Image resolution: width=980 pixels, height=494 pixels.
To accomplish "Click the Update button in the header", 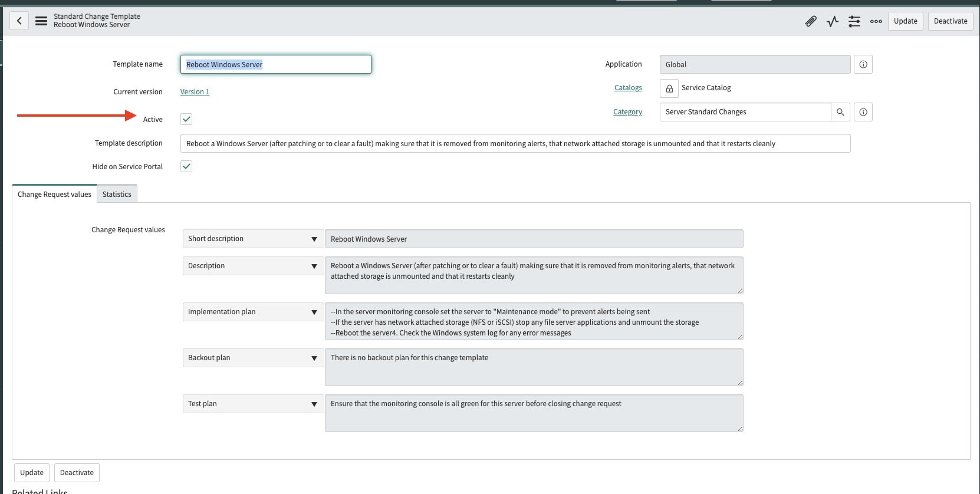I will (x=906, y=21).
